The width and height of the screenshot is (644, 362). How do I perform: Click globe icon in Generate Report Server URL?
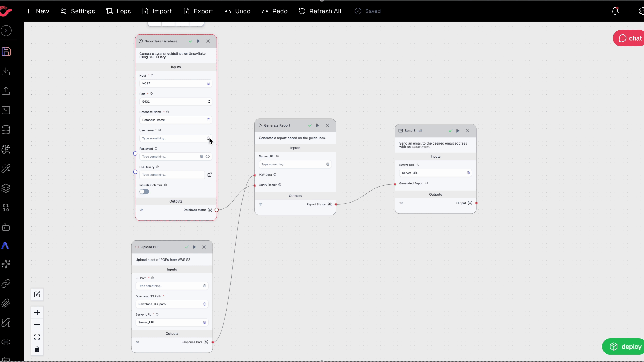[x=328, y=164]
